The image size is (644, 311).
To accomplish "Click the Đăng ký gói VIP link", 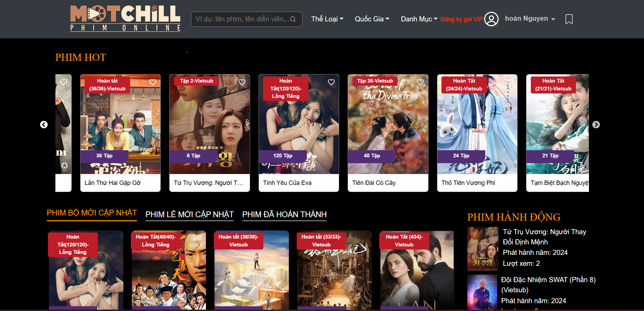I will pos(462,19).
